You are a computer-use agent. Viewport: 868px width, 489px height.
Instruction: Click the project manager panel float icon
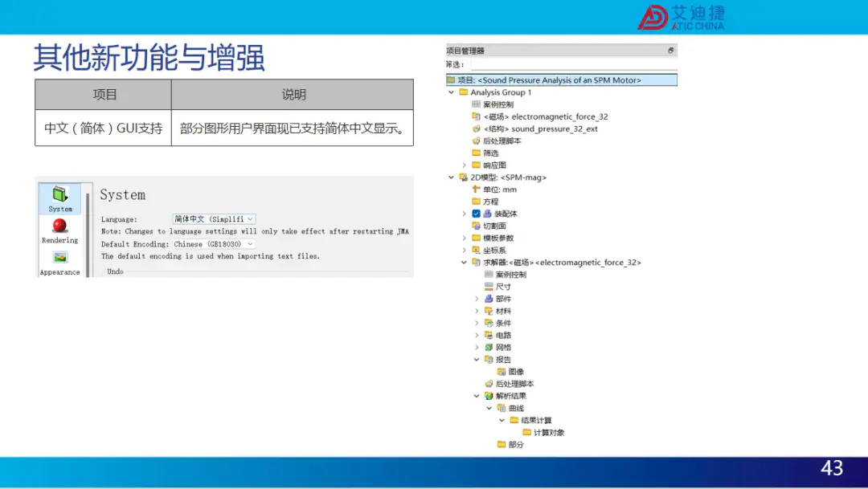[670, 51]
